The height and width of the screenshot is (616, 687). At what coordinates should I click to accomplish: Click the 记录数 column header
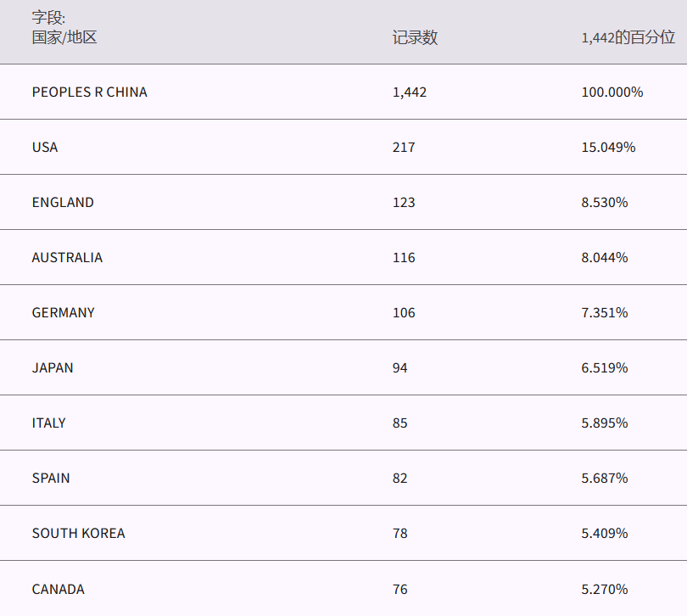(x=415, y=37)
